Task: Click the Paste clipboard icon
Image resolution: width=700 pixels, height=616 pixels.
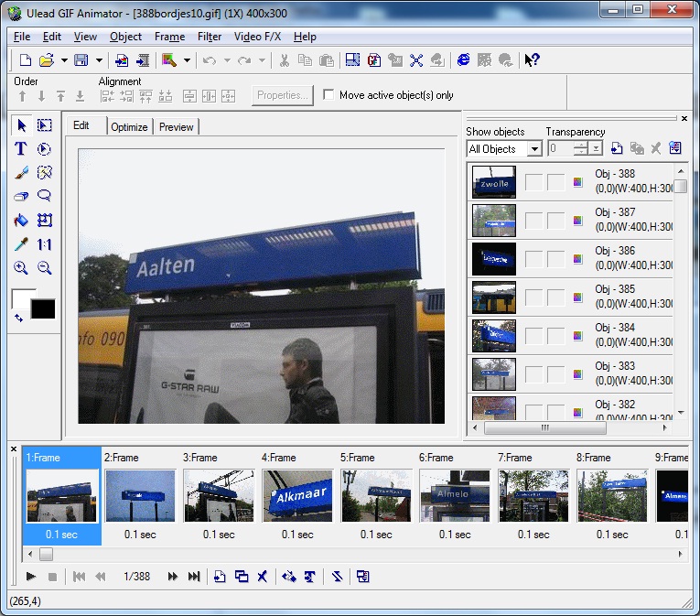Action: (x=327, y=59)
